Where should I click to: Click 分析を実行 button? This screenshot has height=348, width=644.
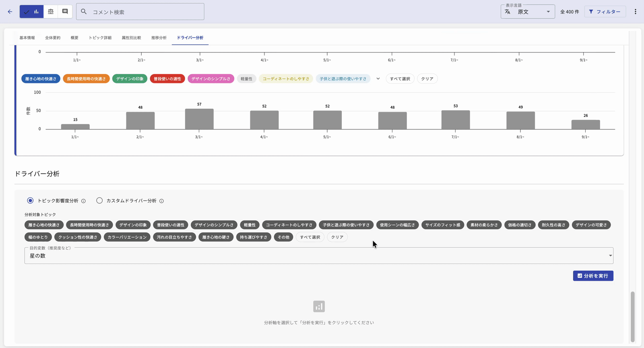pos(593,276)
